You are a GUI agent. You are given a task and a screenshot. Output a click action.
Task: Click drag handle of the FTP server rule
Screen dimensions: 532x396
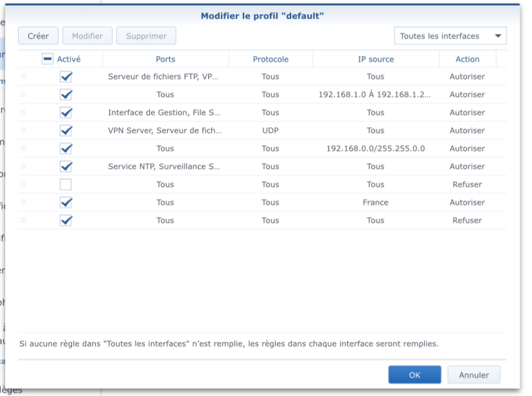click(23, 76)
